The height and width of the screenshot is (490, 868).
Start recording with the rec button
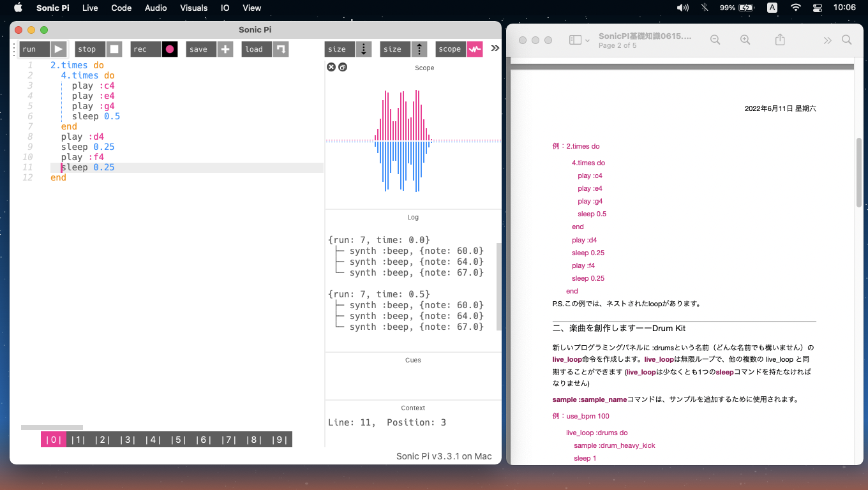(170, 49)
